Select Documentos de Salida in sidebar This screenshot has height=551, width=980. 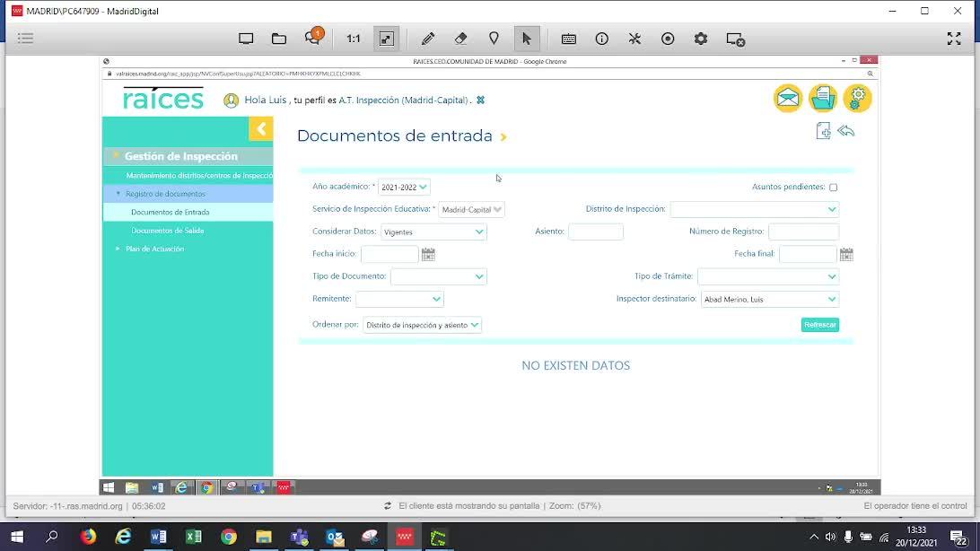(x=167, y=231)
